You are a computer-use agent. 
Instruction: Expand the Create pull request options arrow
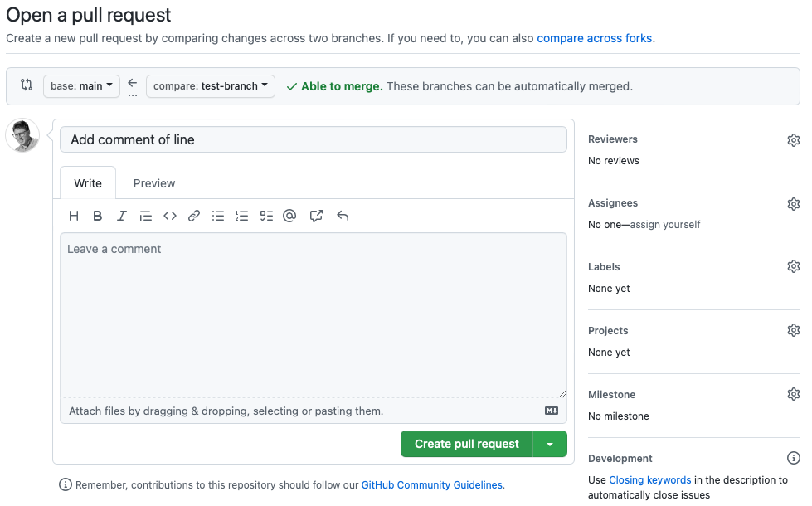click(x=550, y=444)
